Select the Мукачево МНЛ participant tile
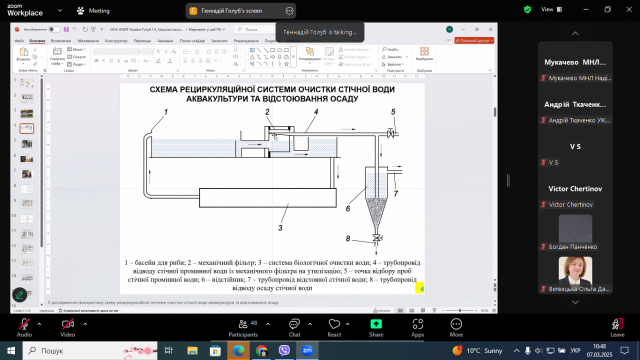 coord(575,62)
